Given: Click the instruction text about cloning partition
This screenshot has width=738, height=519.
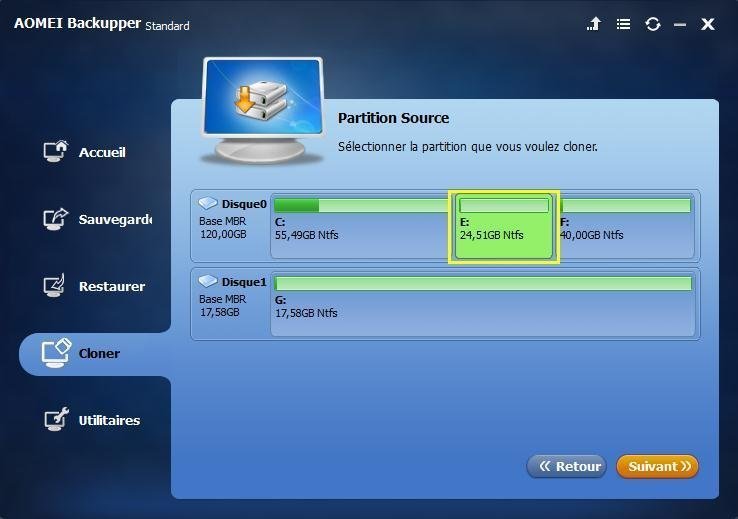Looking at the screenshot, I should coord(468,147).
